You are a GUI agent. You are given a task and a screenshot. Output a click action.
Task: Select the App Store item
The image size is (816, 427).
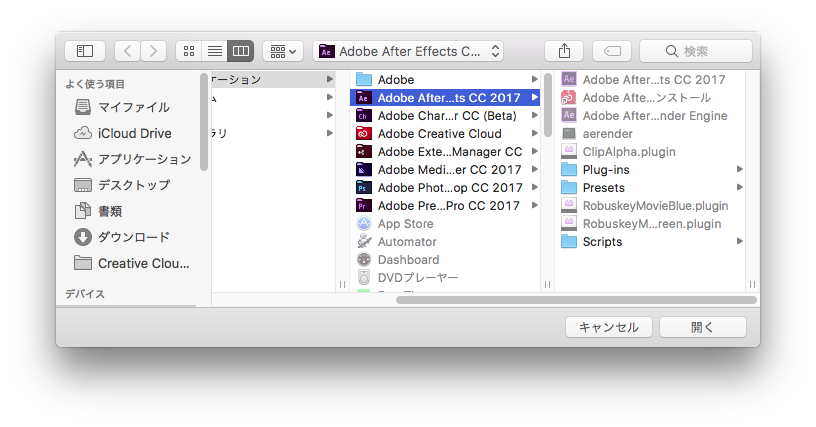[x=445, y=224]
